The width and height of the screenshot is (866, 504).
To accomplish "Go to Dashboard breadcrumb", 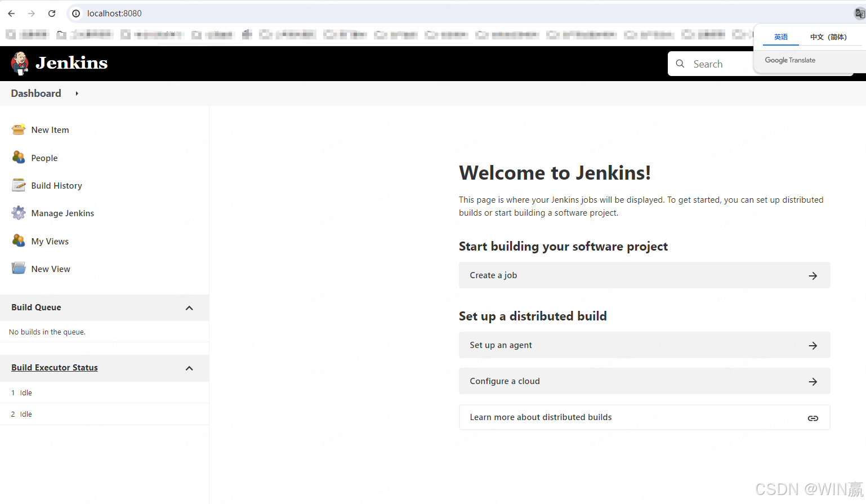I will tap(36, 93).
